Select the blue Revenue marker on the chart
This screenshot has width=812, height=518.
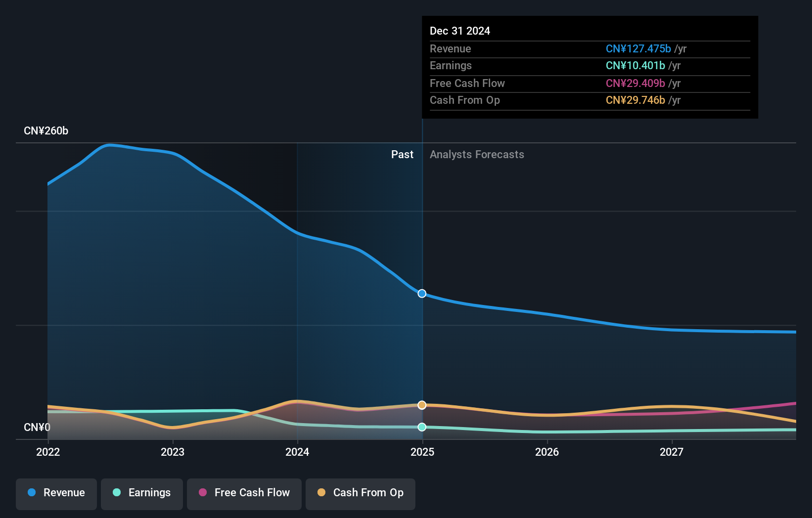point(421,293)
